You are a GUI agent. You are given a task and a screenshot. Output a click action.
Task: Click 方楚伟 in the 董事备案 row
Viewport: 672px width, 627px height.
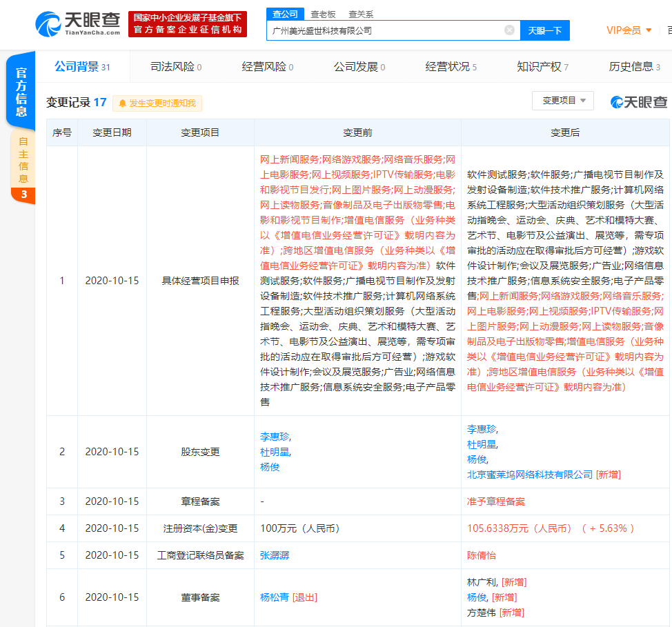point(482,613)
